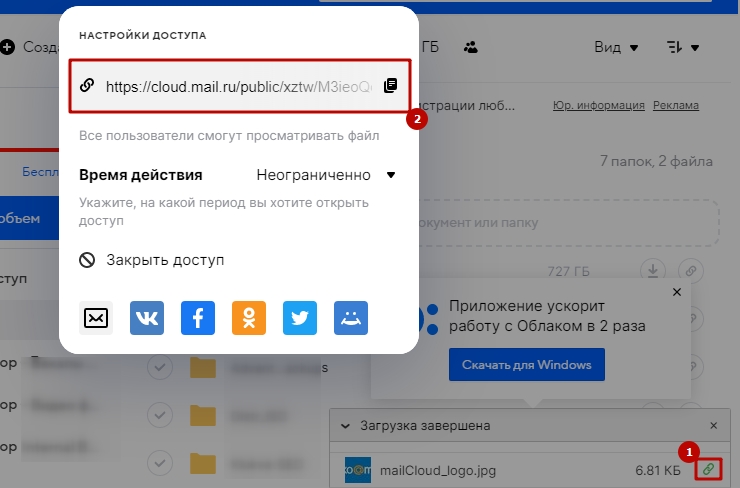Collapse the Загрузка завершена panel

tap(346, 425)
